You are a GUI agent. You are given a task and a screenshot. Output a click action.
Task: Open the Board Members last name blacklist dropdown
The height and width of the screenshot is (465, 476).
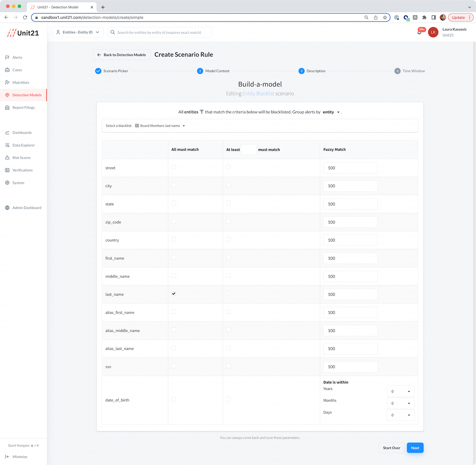click(x=160, y=126)
